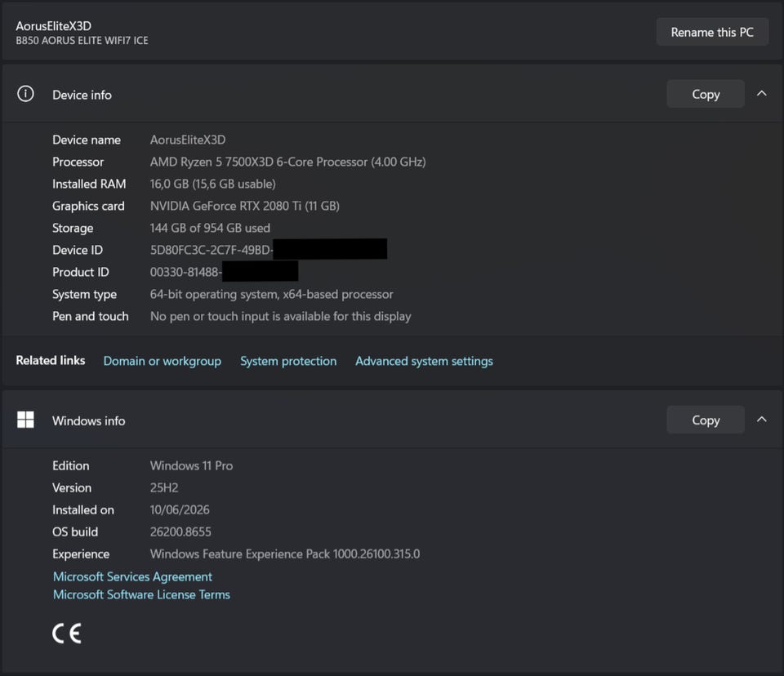Copy the Device info section
This screenshot has width=784, height=676.
(706, 94)
